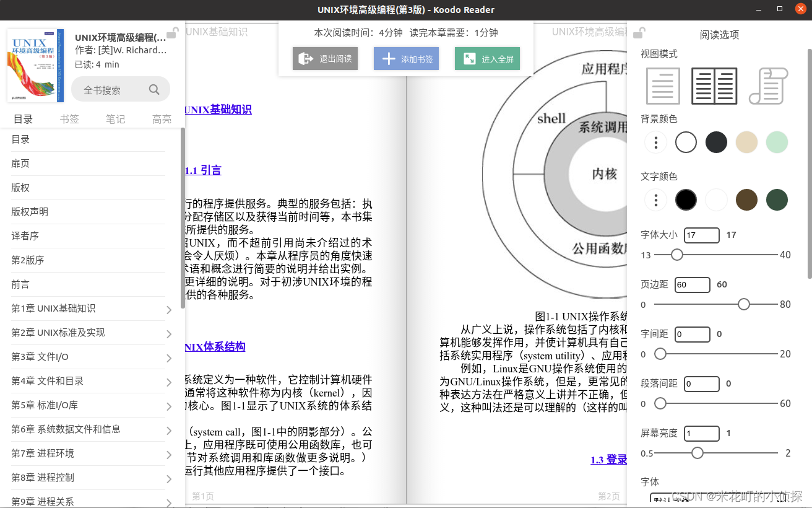Open the 目录 entry in contents list

tap(88, 139)
